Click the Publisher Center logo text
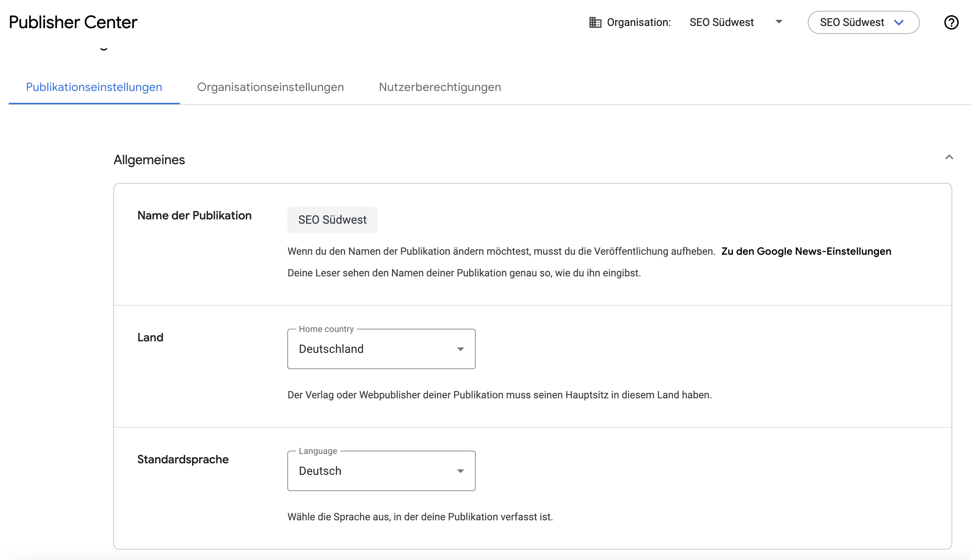This screenshot has height=560, width=971. pyautogui.click(x=73, y=22)
